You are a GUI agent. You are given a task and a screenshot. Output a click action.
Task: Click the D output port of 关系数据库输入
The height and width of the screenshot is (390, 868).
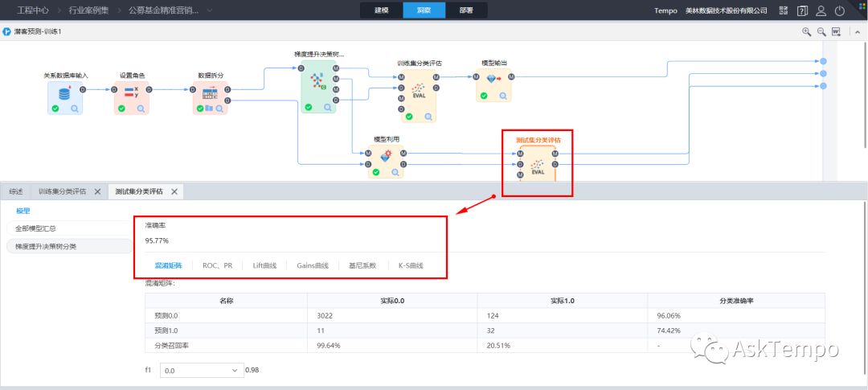click(83, 89)
